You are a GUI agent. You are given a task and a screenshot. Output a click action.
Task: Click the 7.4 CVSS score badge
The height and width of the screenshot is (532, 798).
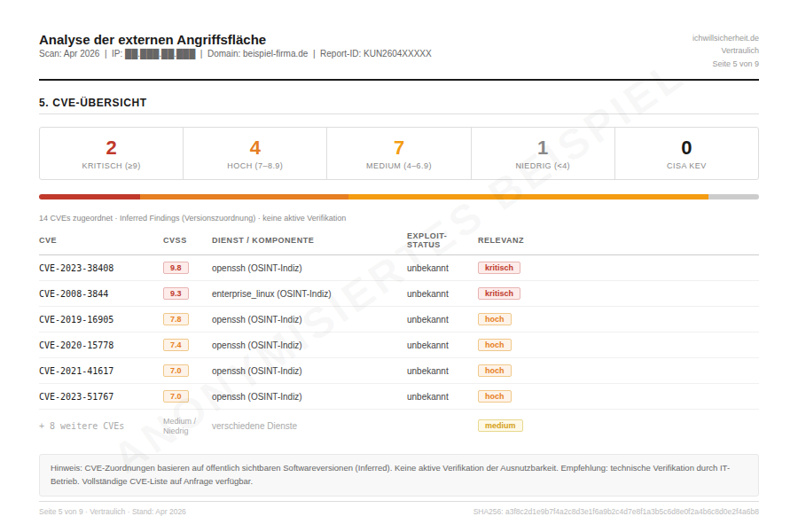(176, 345)
